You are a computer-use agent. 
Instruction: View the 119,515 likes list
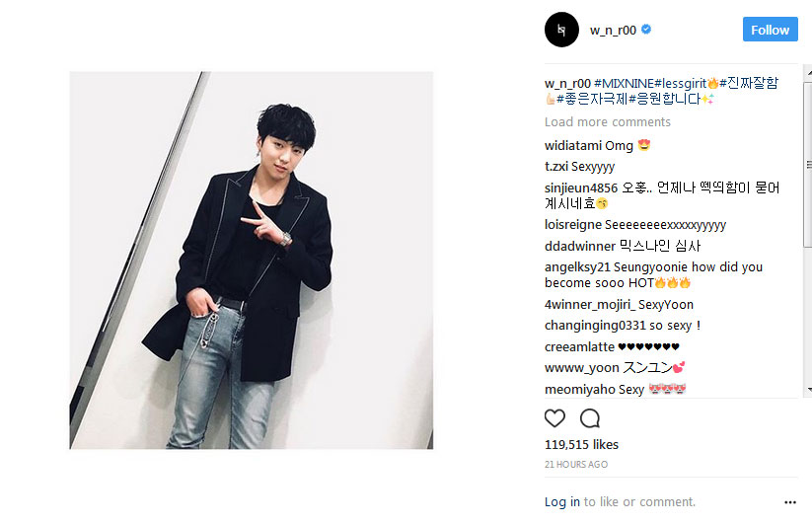pos(581,444)
